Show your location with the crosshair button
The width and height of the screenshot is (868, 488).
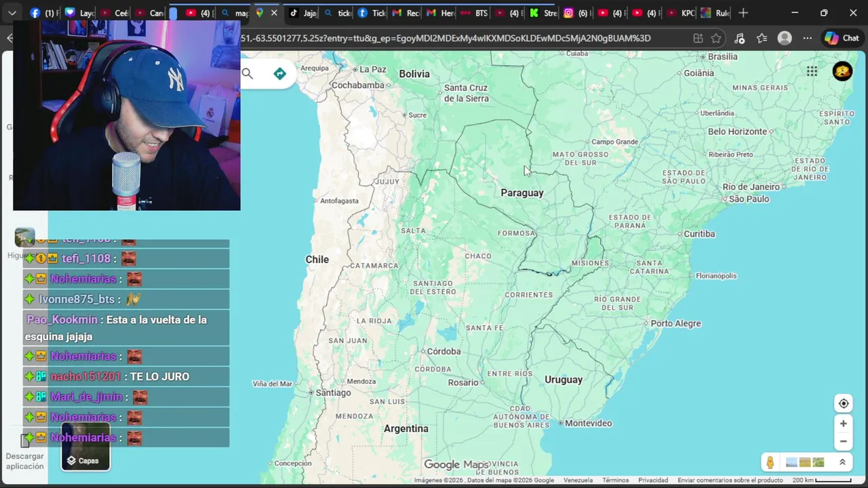pos(844,403)
